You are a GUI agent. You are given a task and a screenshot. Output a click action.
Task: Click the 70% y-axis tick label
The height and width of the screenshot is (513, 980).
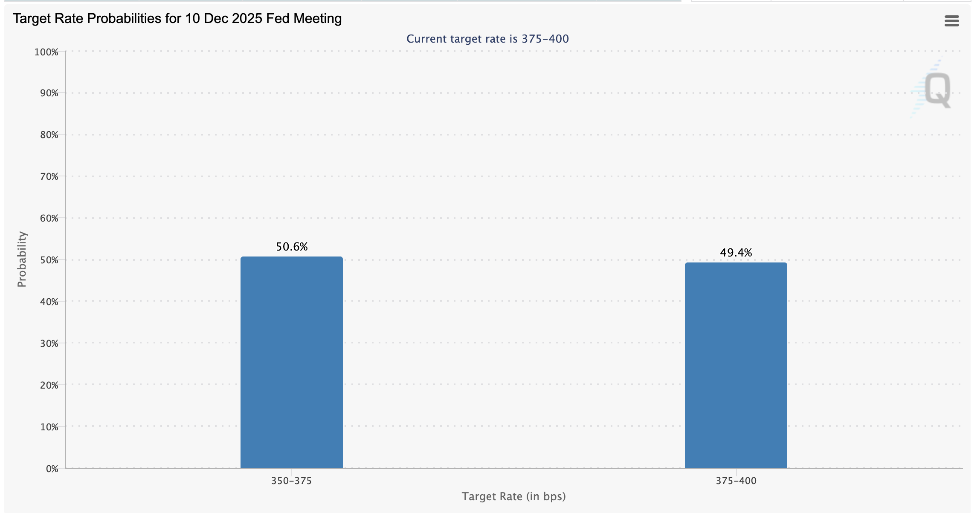click(x=49, y=176)
